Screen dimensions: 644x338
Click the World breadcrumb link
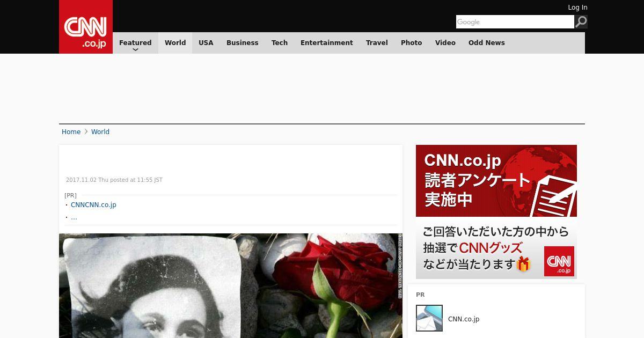click(100, 132)
